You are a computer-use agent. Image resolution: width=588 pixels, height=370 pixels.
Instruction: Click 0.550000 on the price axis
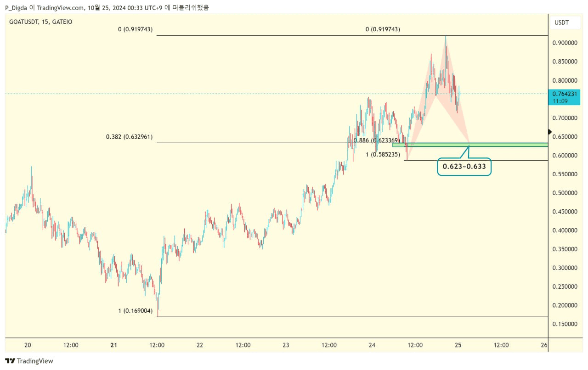pyautogui.click(x=565, y=174)
